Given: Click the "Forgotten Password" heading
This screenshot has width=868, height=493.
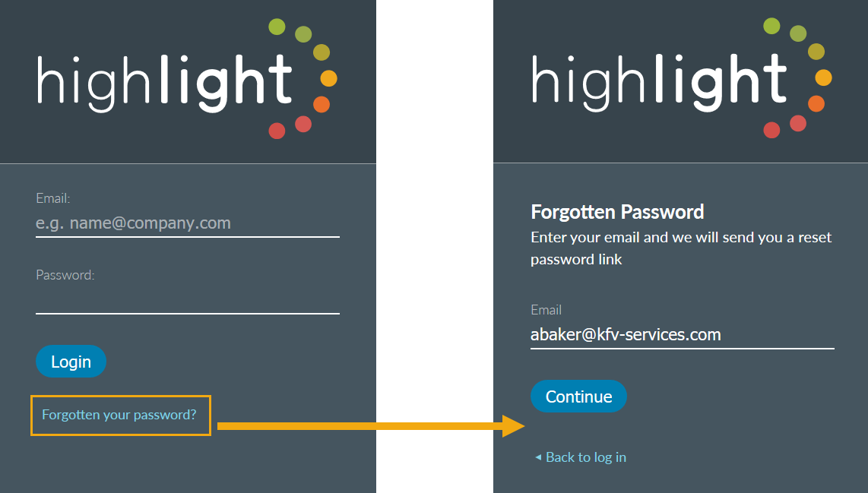Looking at the screenshot, I should point(617,211).
